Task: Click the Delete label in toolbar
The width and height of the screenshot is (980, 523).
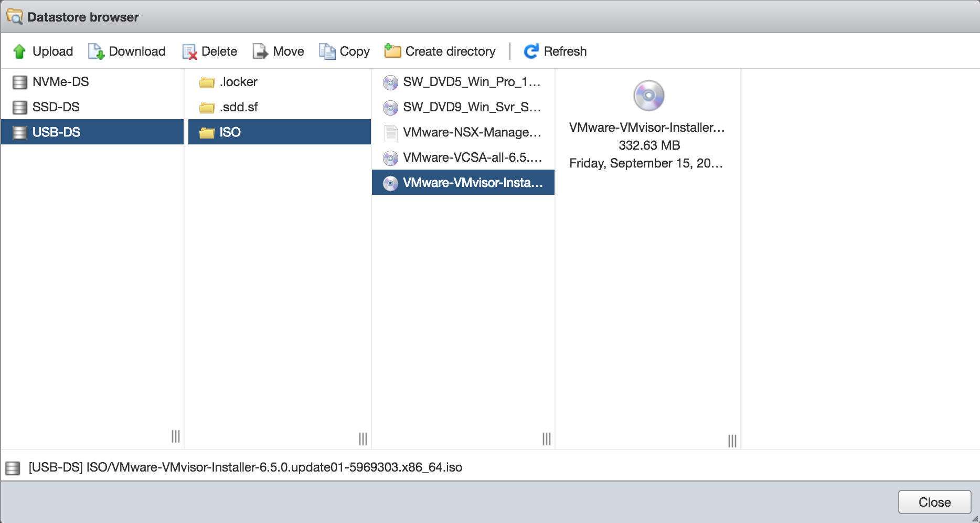Action: [x=219, y=51]
